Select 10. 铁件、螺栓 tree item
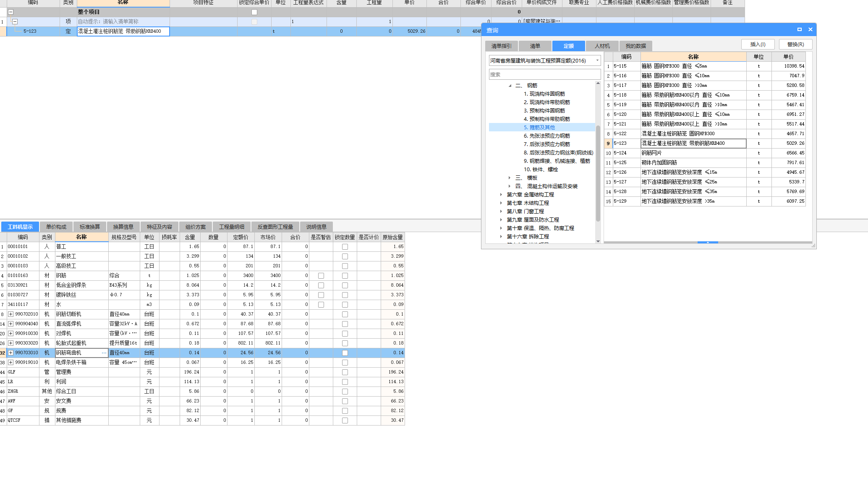Screen dimensions: 868x478 [541, 170]
